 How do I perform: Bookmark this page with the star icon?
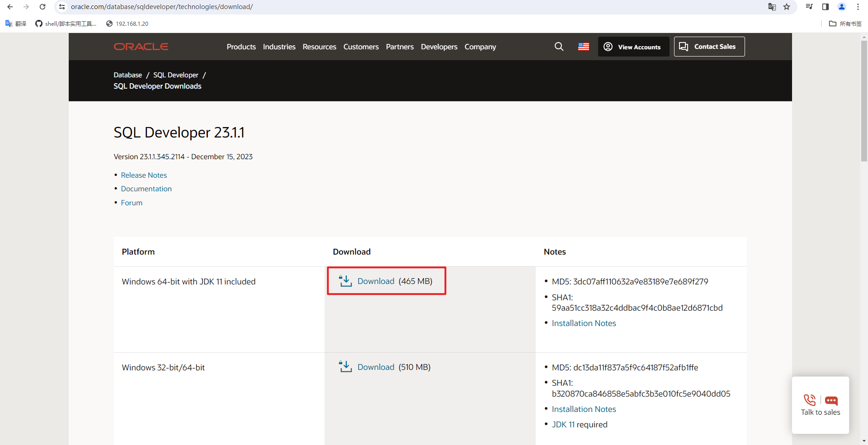[787, 7]
